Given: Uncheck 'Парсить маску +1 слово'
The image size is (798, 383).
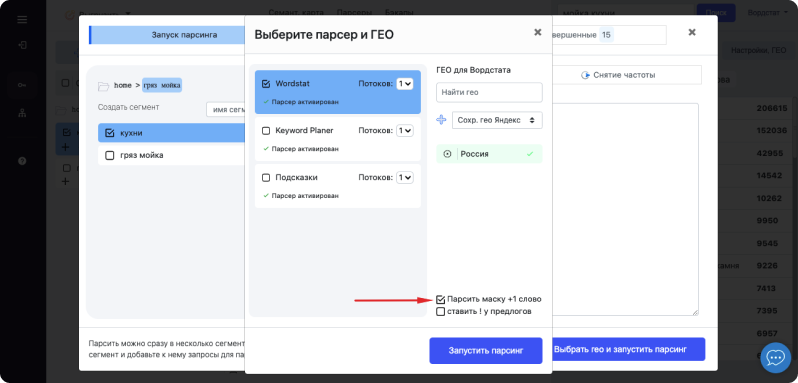Looking at the screenshot, I should 441,299.
